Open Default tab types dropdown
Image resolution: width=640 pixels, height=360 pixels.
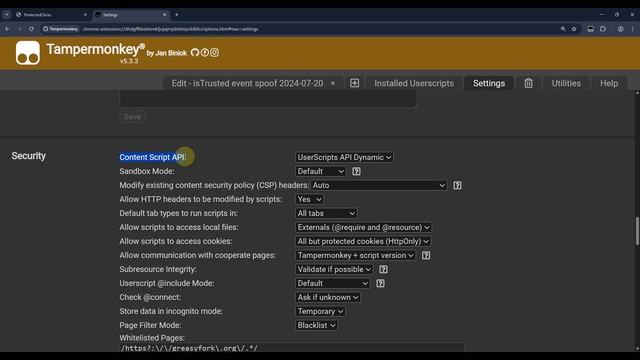[x=326, y=213]
